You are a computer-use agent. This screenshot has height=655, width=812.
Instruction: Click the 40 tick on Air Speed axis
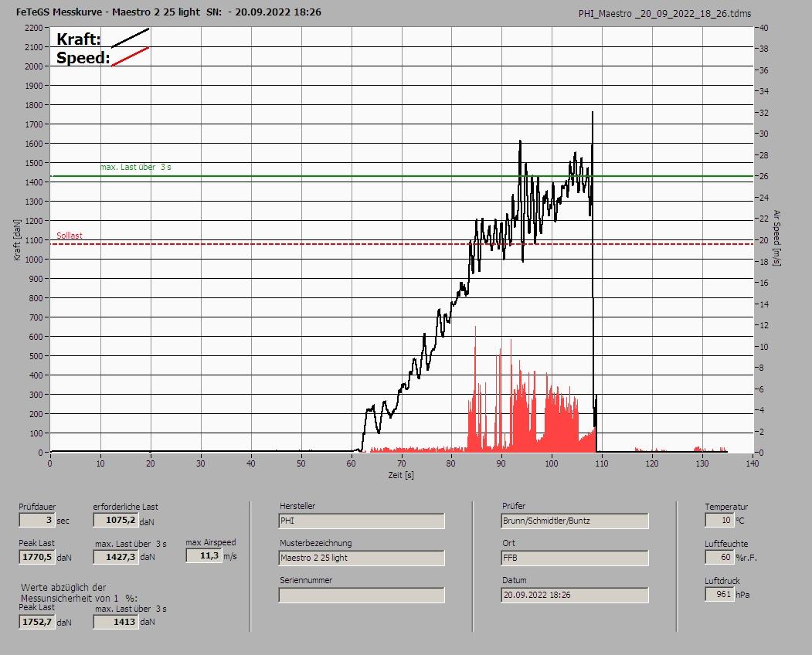point(764,28)
